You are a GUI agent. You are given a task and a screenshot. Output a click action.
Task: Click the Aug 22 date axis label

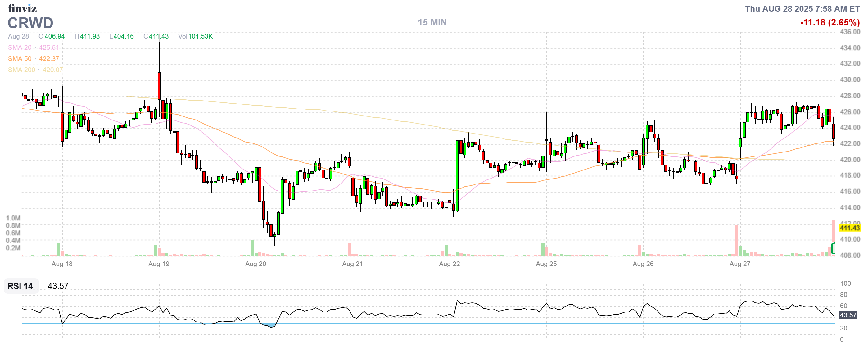point(449,264)
